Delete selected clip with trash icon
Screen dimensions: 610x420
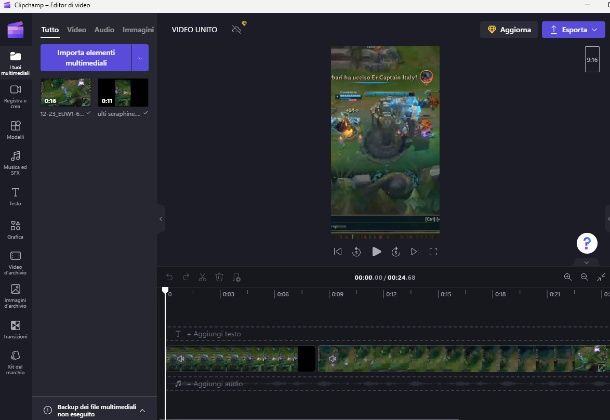[x=219, y=277]
